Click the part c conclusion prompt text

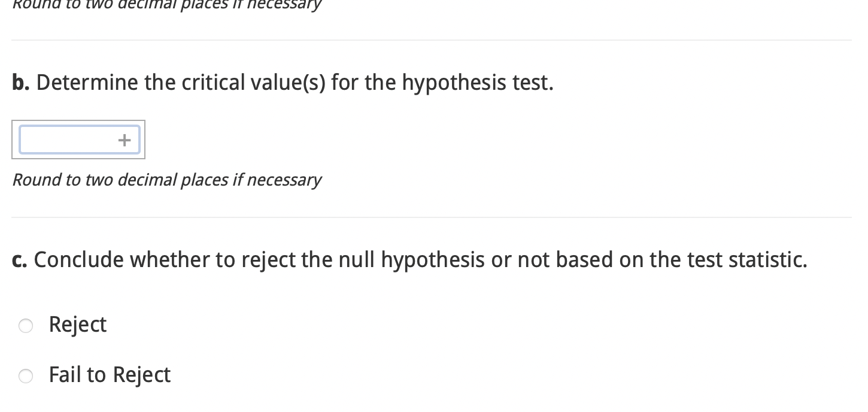[x=409, y=259]
